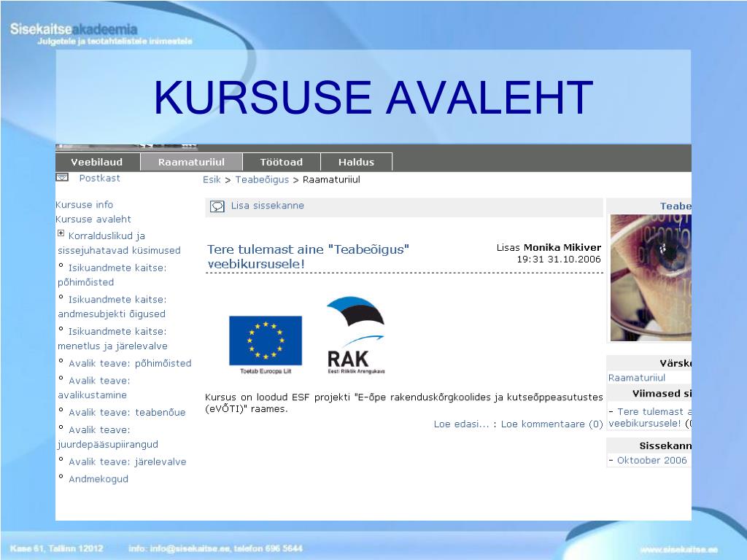Open the Tere tulemast aine "Teabeõigus" post title
747x560 pixels.
pyautogui.click(x=308, y=256)
